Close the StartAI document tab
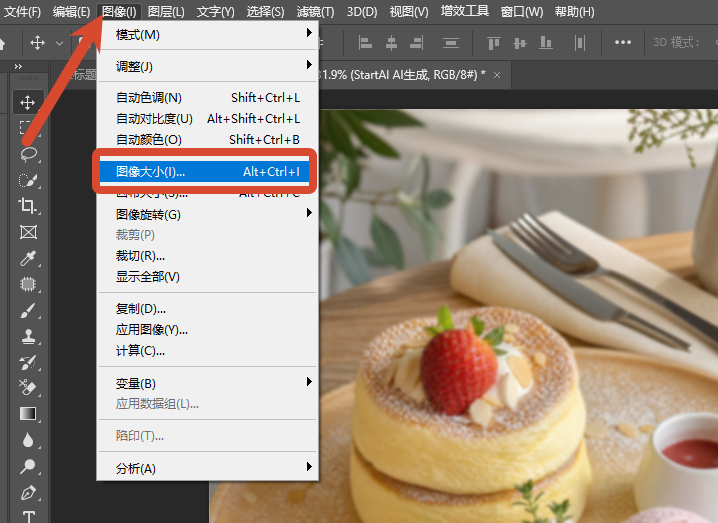This screenshot has height=523, width=718. pyautogui.click(x=497, y=75)
